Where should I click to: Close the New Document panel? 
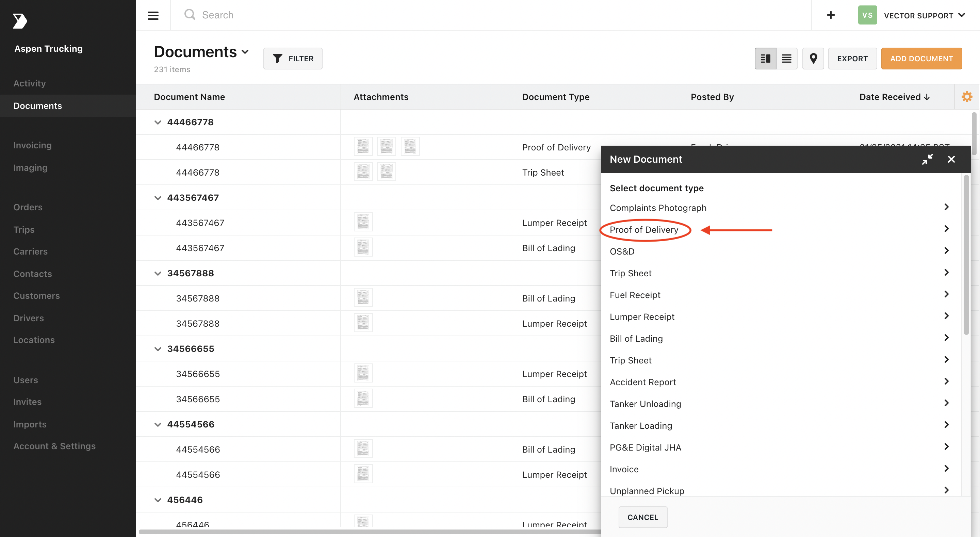pos(951,159)
